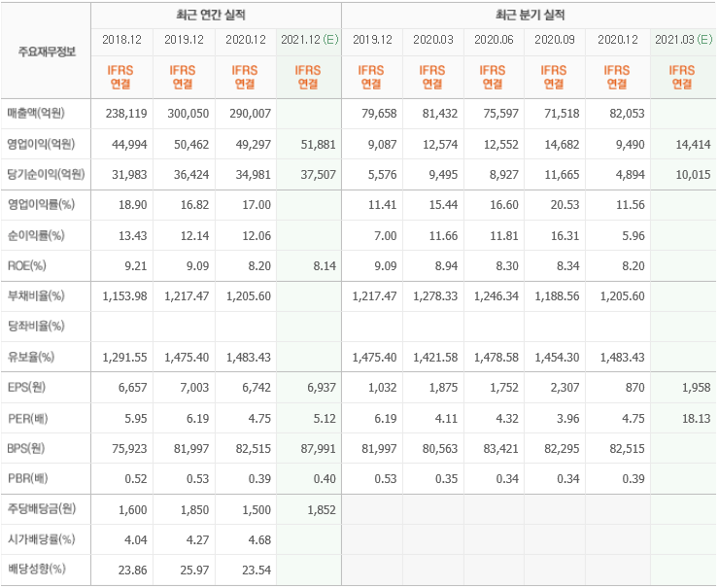Click quarterly sales value 79,658

click(x=379, y=114)
